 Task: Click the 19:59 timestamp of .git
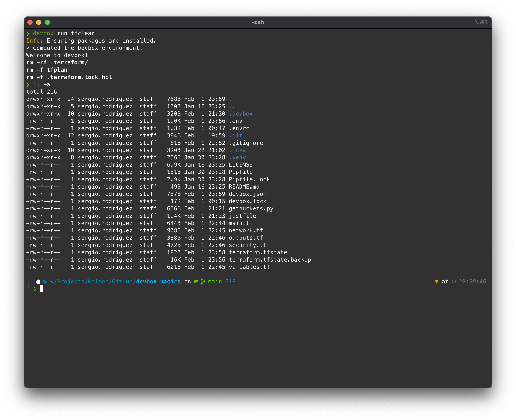click(217, 135)
